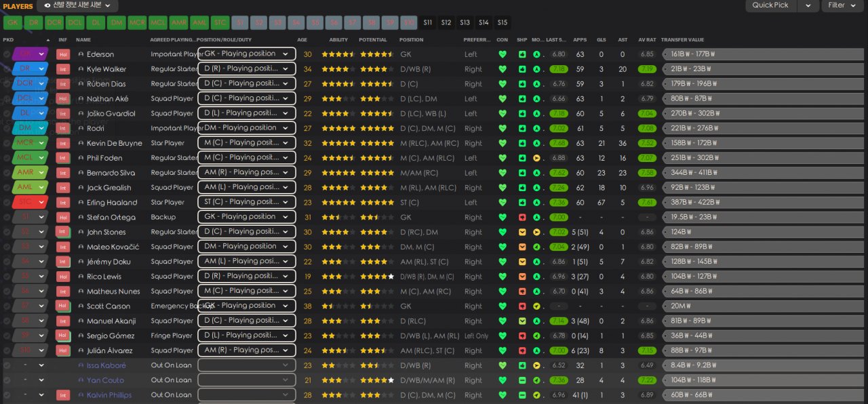Click the morale icon for Issa Kaboré
This screenshot has width=868, height=404.
(536, 365)
